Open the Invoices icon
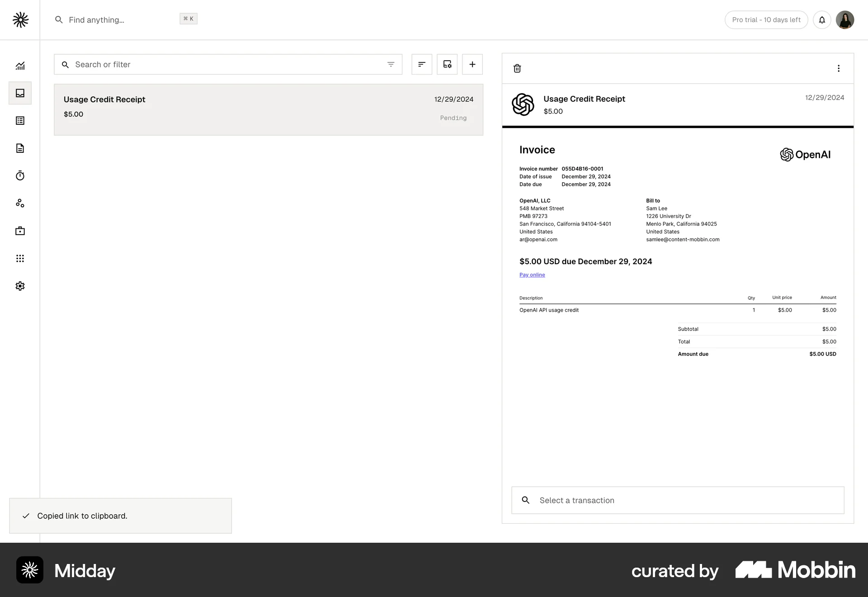The image size is (868, 597). point(20,148)
